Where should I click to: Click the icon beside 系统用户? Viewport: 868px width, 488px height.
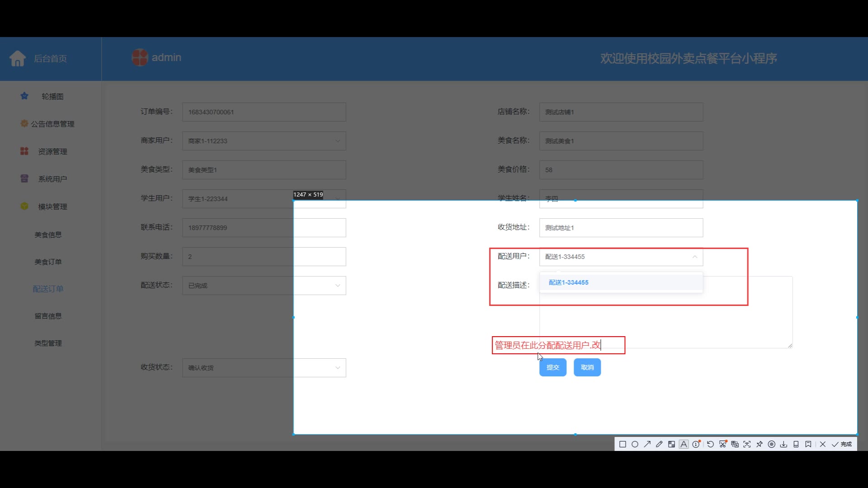24,178
